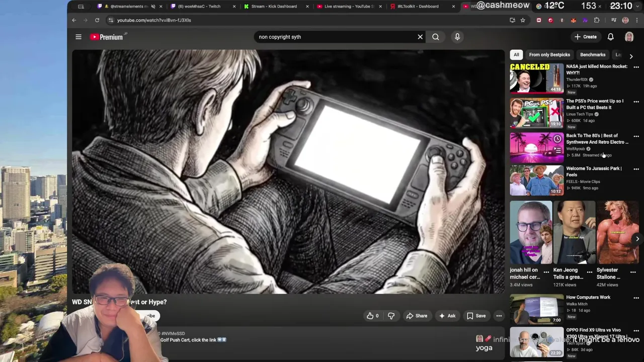Click the #NVMeSSD hashtag
Screen dimensions: 644x362
pyautogui.click(x=173, y=333)
